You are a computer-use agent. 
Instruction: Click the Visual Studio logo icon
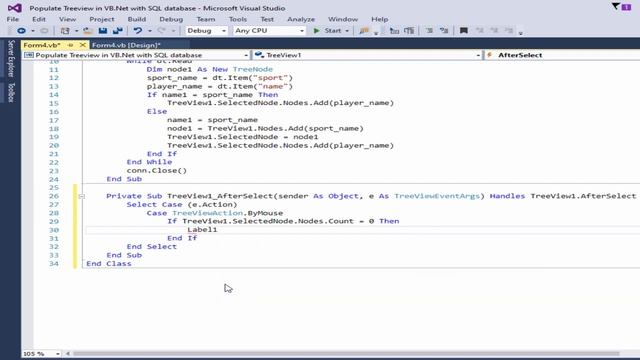[15, 8]
